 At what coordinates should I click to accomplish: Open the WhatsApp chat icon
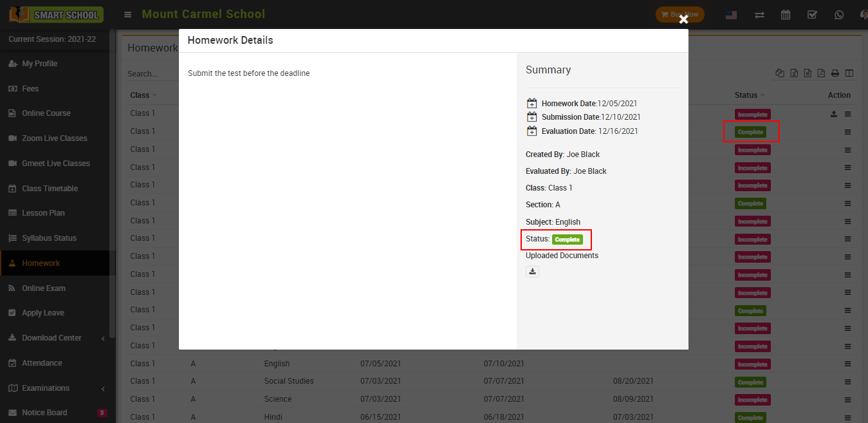click(x=838, y=15)
